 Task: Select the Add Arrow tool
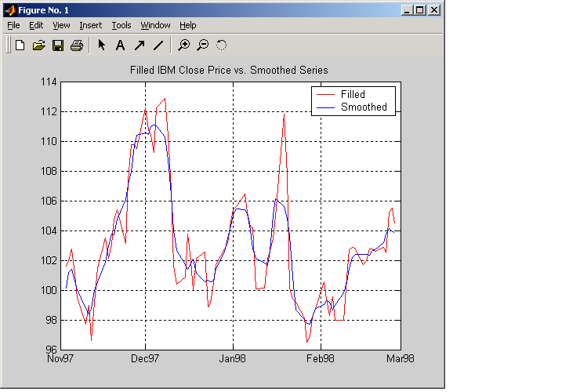tap(139, 45)
